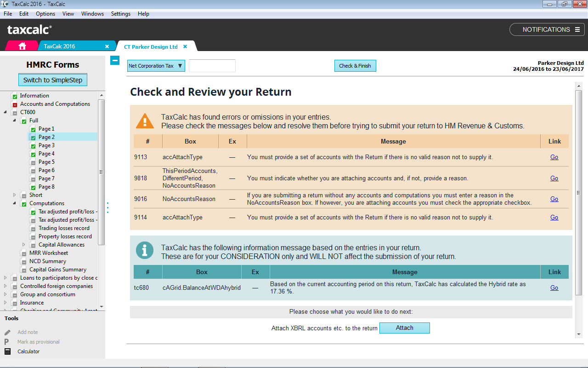The height and width of the screenshot is (368, 588).
Task: Collapse the CT600 tree node
Action: [x=5, y=112]
